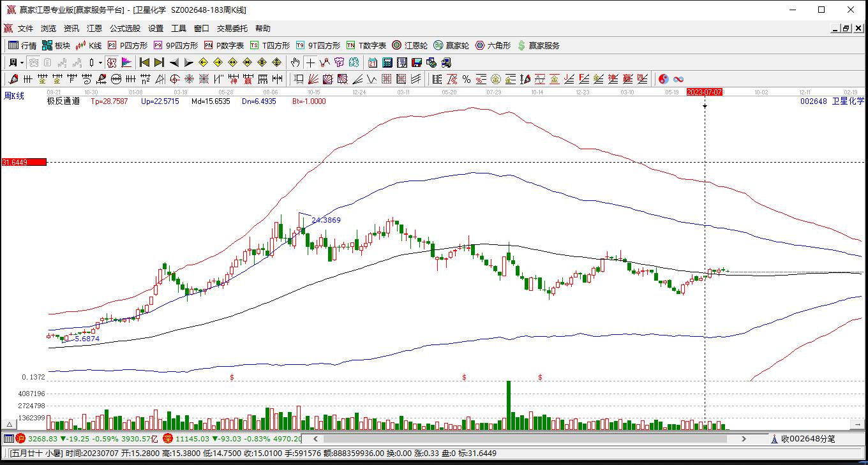868x465 pixels.
Task: Open the P四方形 tool
Action: [128, 45]
